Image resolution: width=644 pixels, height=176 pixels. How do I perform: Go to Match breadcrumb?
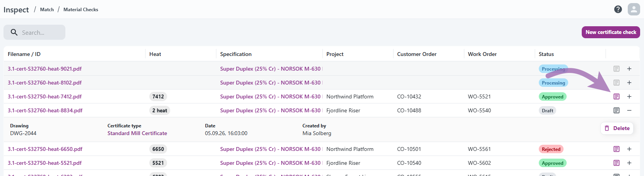(47, 10)
